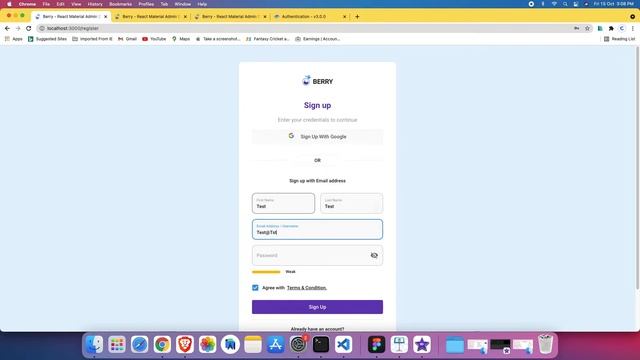Launch Safari from the Dock
The image size is (640, 360).
pos(140,344)
